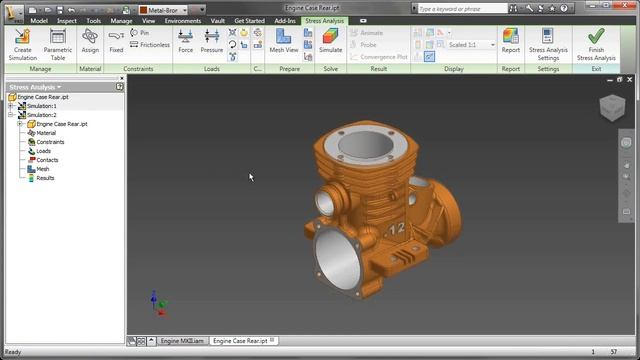This screenshot has width=640, height=360.
Task: Open the Environments ribbon tab
Action: click(182, 21)
